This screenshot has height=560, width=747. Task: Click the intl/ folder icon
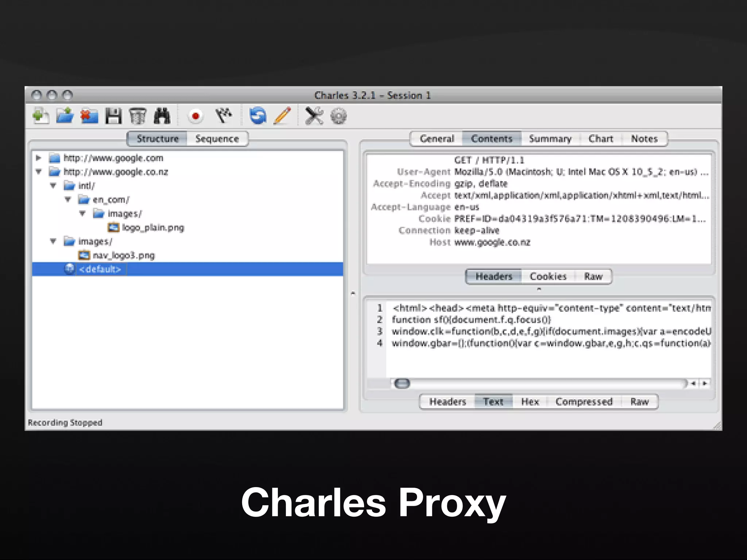pos(69,186)
